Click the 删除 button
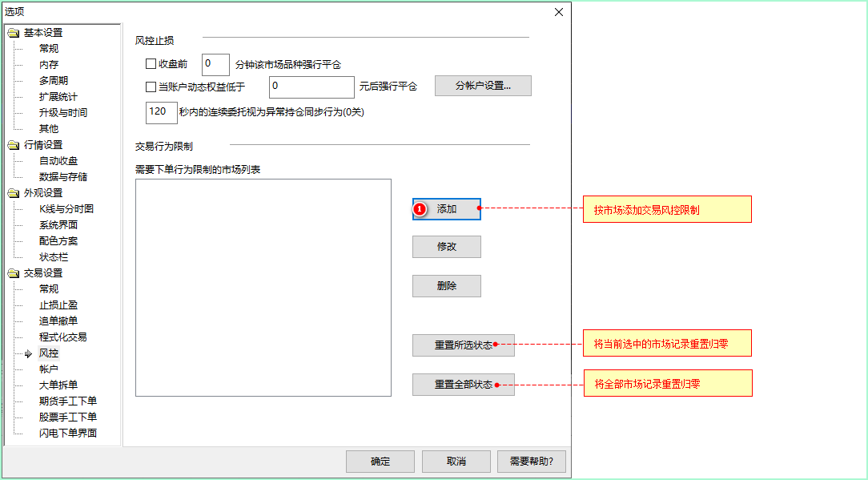Image resolution: width=868 pixels, height=480 pixels. (x=447, y=286)
